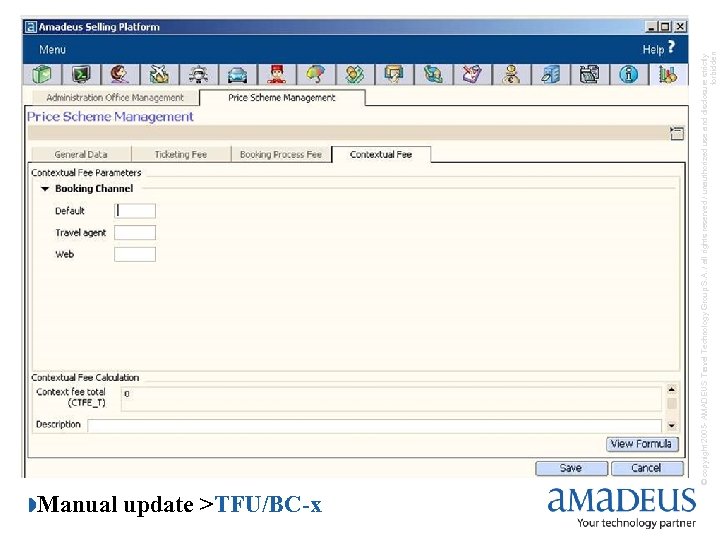Screen dimensions: 720x540
Task: Click the notepad with red mark icon
Action: [x=472, y=74]
